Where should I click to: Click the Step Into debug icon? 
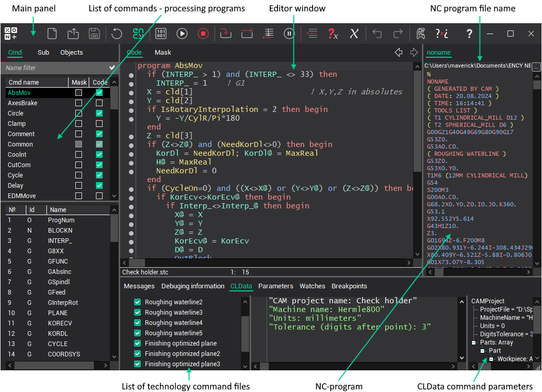click(x=225, y=34)
